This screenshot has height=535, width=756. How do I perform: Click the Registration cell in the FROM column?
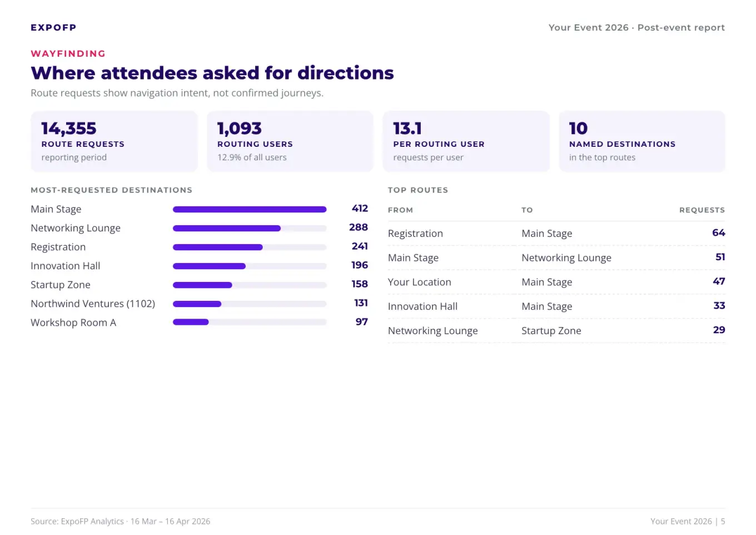[x=415, y=234]
